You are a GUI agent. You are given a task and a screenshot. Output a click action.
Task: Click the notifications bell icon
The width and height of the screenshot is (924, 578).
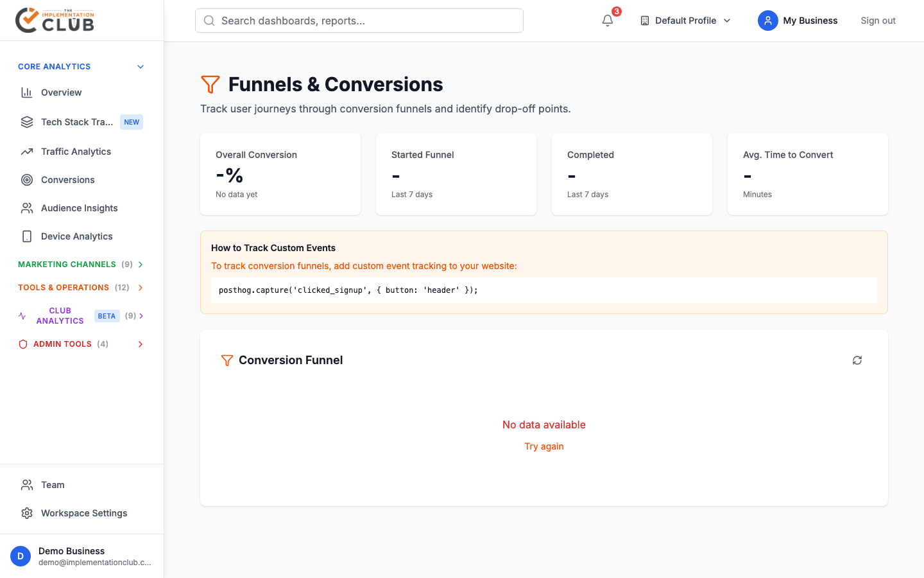click(x=608, y=21)
